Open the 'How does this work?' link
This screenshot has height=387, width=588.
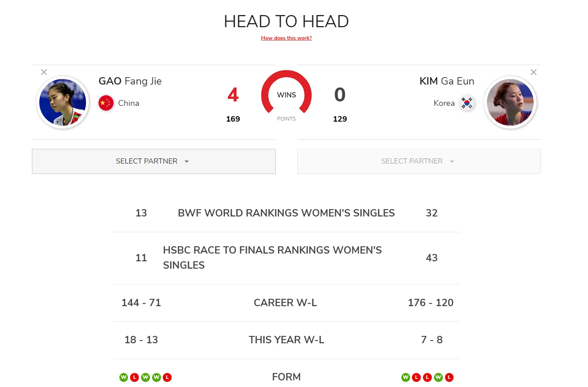pyautogui.click(x=286, y=38)
